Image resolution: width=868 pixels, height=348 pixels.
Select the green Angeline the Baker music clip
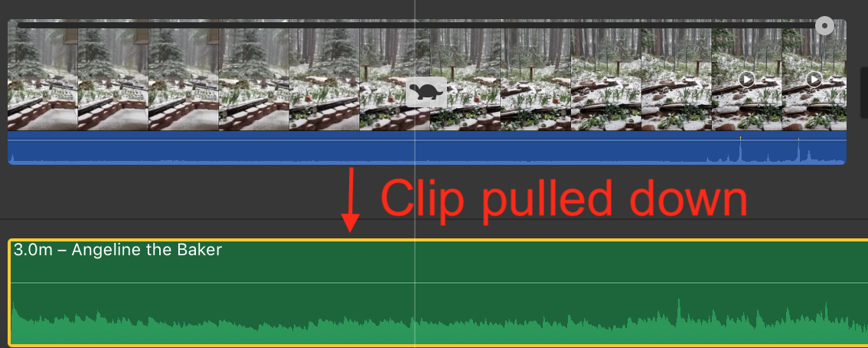pyautogui.click(x=438, y=293)
